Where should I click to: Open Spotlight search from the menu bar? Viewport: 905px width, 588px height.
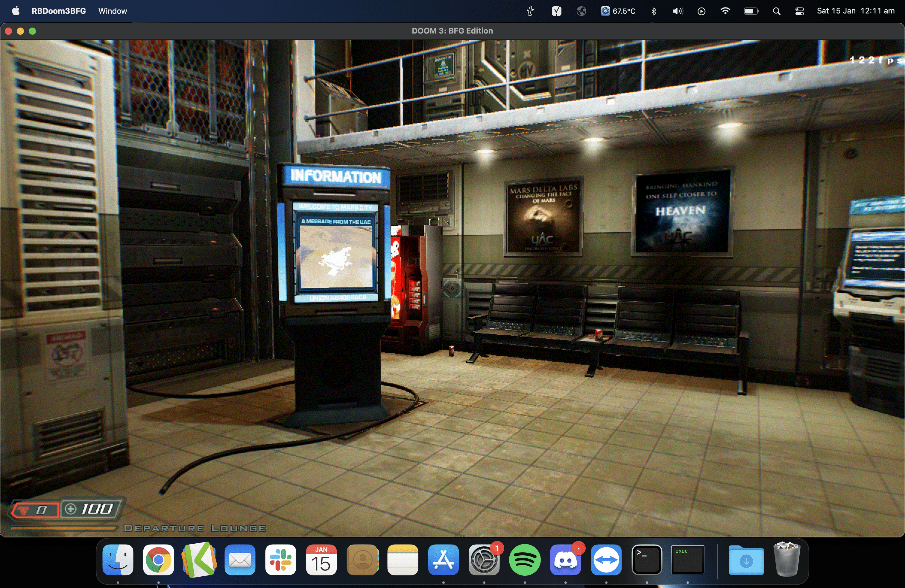tap(777, 11)
